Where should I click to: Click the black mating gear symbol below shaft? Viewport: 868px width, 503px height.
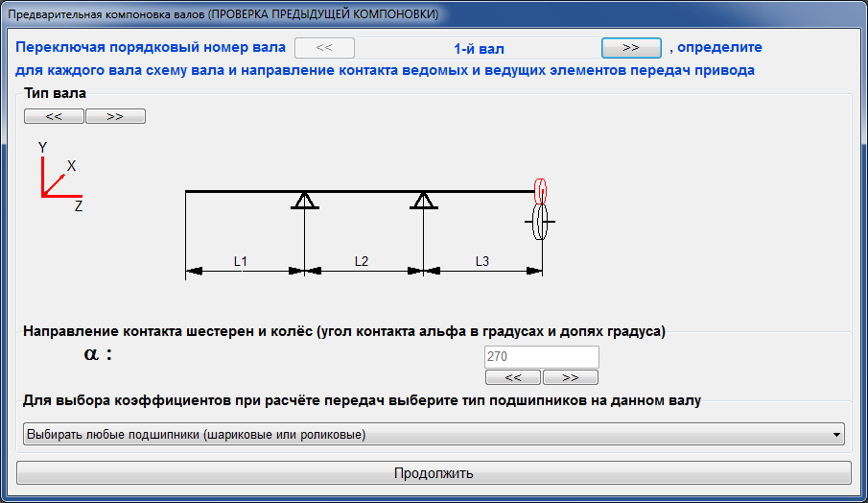tap(540, 222)
